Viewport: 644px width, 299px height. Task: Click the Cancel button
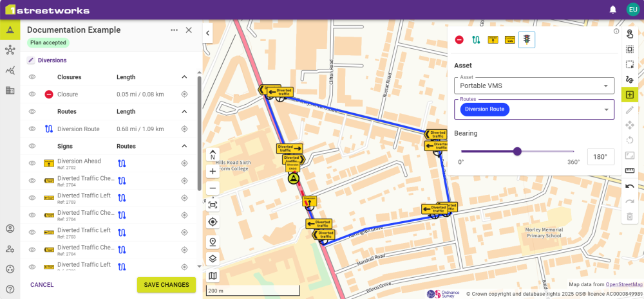click(x=42, y=285)
